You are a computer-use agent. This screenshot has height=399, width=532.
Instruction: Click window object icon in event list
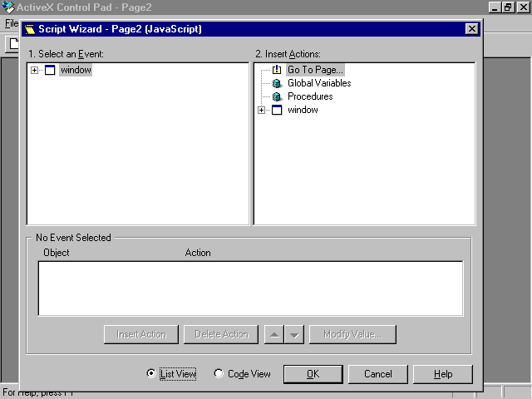coord(50,70)
